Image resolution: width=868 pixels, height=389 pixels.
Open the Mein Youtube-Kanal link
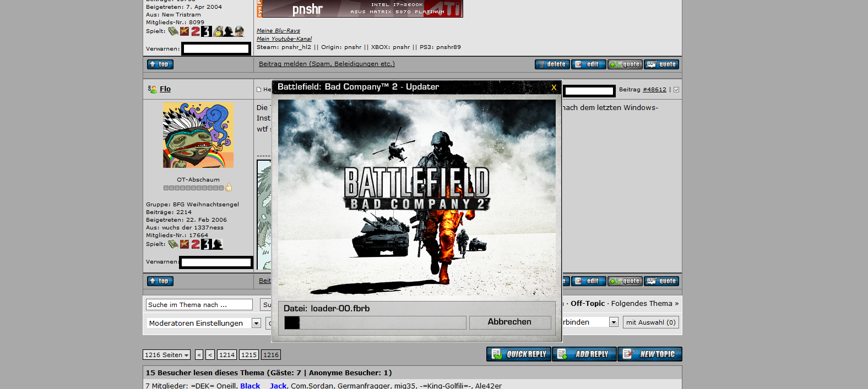coord(284,39)
